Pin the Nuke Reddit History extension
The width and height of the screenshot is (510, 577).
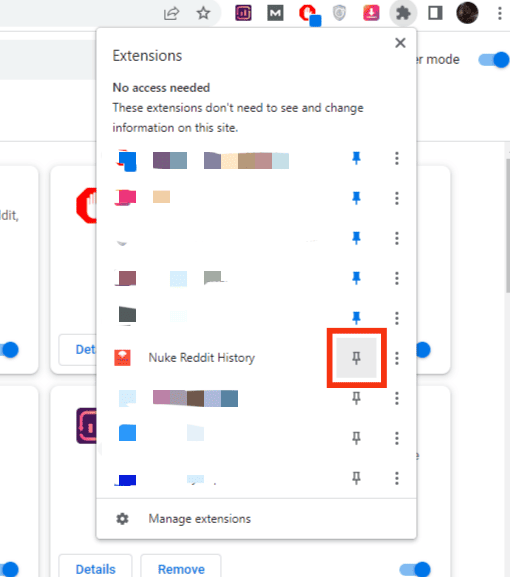click(356, 358)
